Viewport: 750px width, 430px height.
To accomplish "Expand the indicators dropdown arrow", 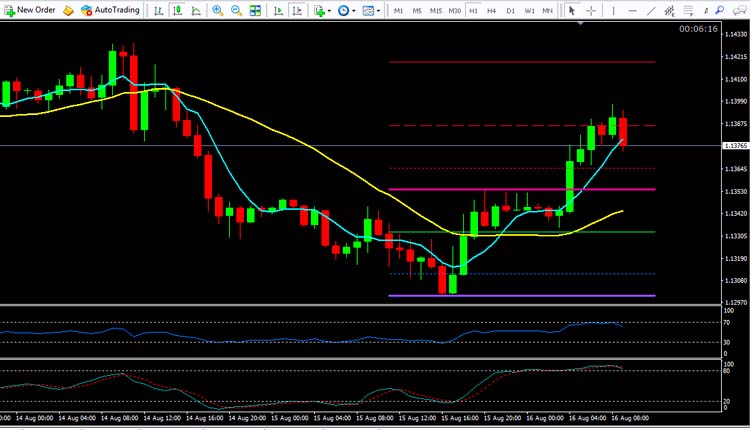I will pos(329,11).
